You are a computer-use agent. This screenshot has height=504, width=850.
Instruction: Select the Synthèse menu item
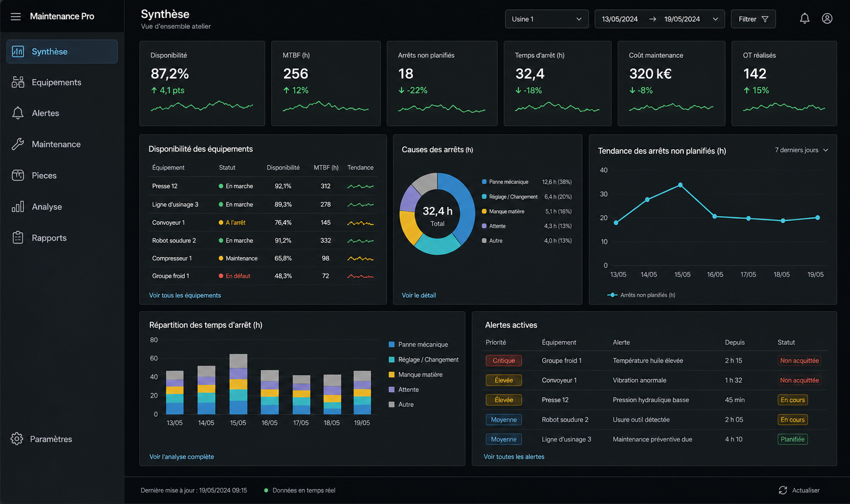[62, 52]
